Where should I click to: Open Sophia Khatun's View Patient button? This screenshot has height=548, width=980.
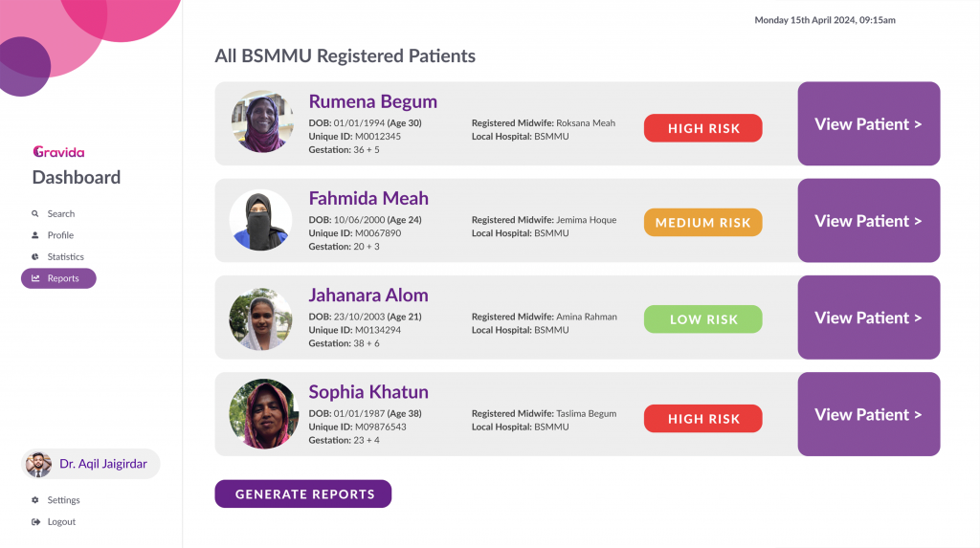click(x=868, y=414)
